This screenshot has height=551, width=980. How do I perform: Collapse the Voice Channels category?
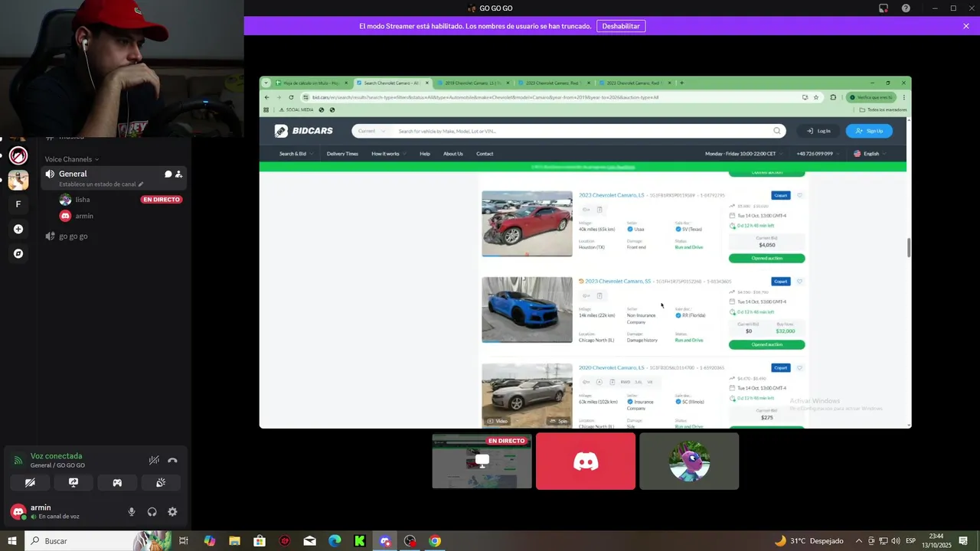pos(71,159)
